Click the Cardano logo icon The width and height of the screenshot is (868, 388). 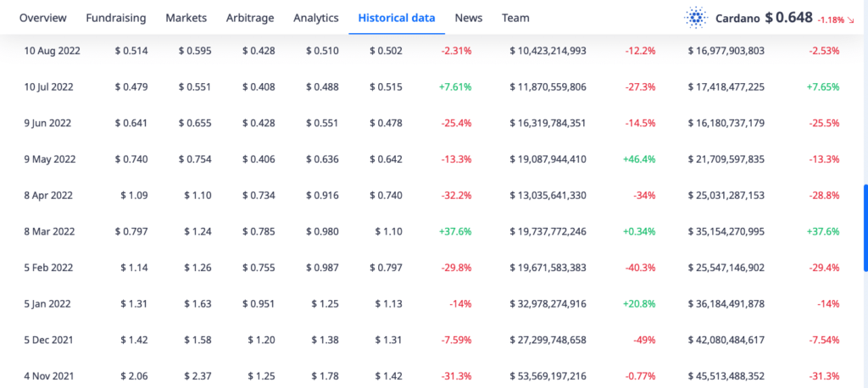click(696, 18)
